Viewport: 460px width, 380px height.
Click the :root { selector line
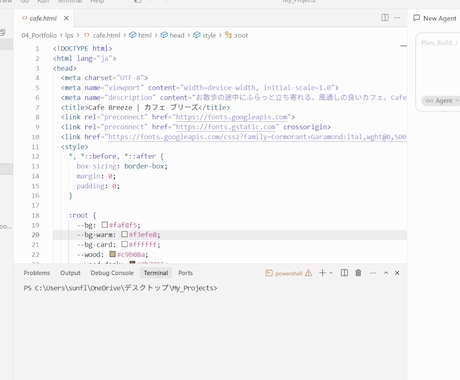(x=82, y=215)
